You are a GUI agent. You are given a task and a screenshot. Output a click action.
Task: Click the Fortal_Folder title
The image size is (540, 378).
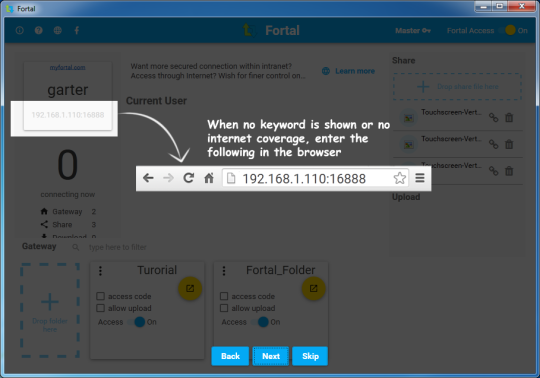[x=281, y=270]
